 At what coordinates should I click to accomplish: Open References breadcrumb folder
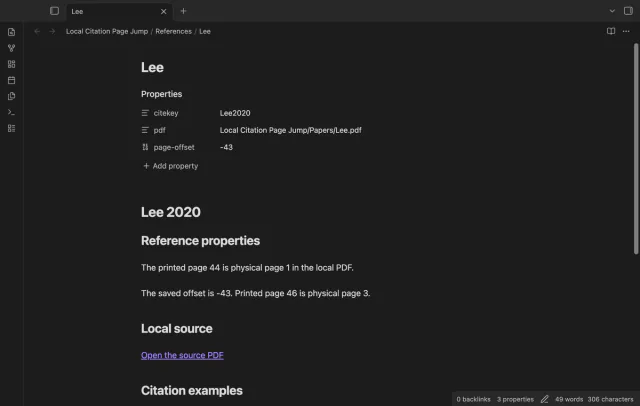pyautogui.click(x=173, y=31)
